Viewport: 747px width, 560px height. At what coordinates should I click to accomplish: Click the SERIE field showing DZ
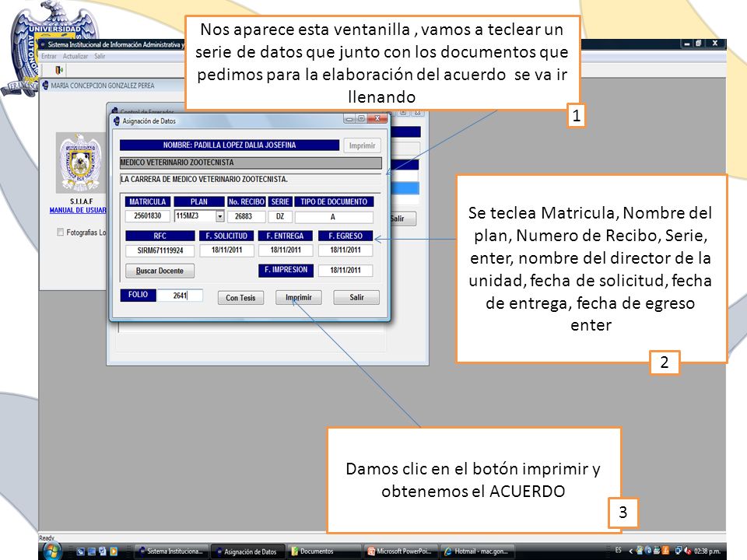pos(280,217)
